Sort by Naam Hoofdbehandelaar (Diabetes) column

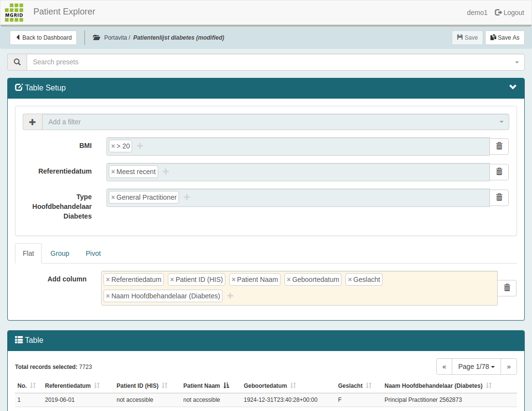(488, 385)
